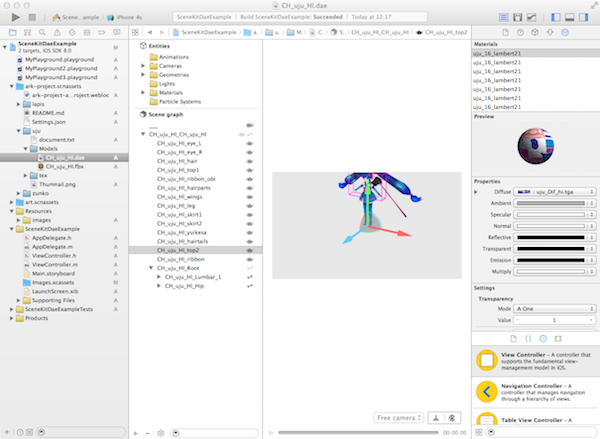
Task: Toggle the debug area pane
Action: 570,17
